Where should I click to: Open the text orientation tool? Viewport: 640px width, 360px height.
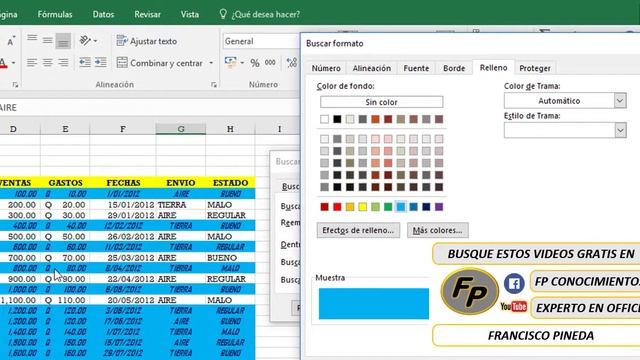pos(85,40)
